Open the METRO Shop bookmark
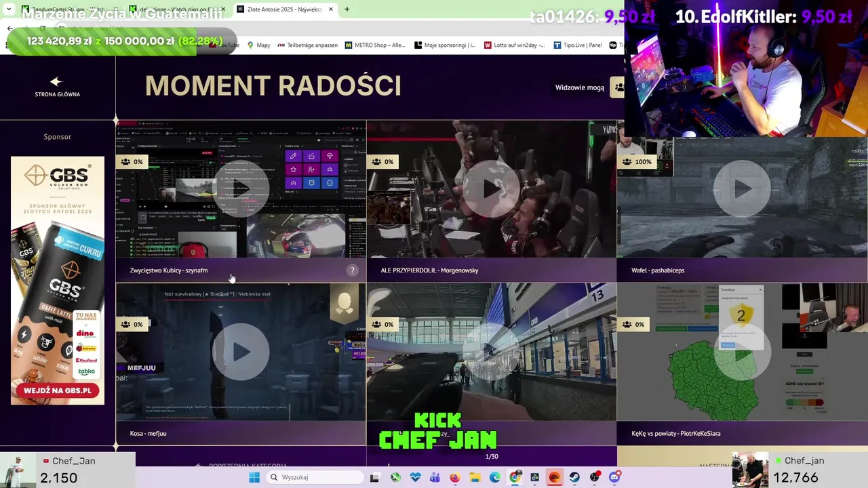This screenshot has height=488, width=868. point(375,45)
